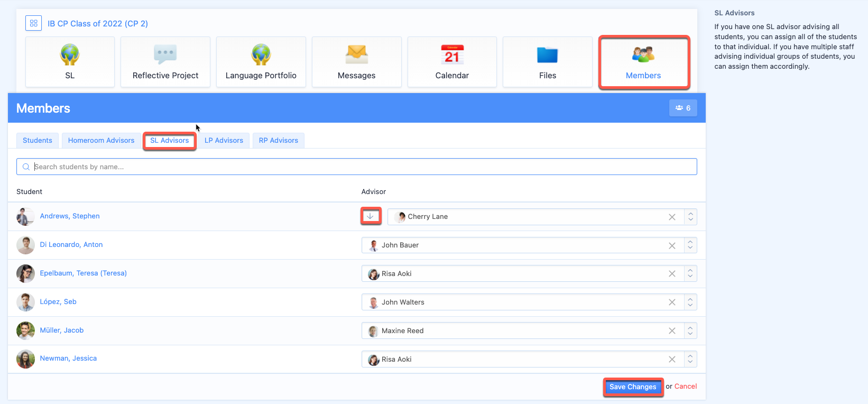This screenshot has width=868, height=404.
Task: Open IB CP Class of 2022 link
Action: [x=98, y=24]
